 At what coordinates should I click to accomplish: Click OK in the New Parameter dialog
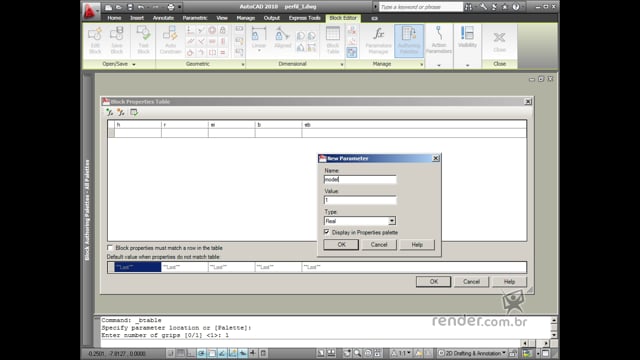341,244
